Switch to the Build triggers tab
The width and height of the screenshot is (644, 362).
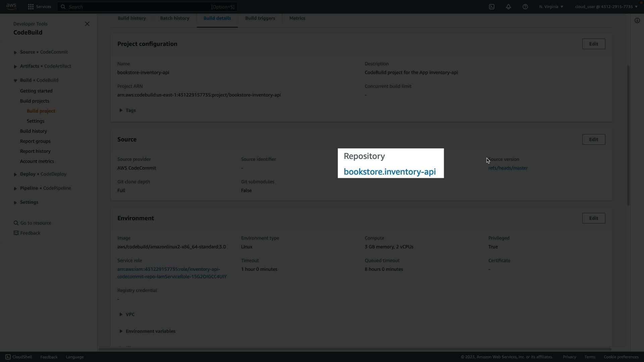pyautogui.click(x=260, y=18)
